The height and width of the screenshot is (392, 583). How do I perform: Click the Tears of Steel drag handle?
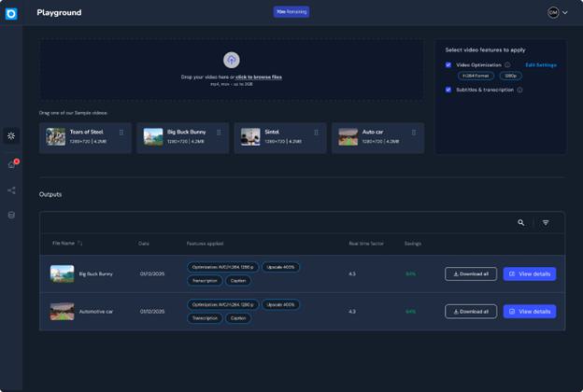(x=121, y=133)
